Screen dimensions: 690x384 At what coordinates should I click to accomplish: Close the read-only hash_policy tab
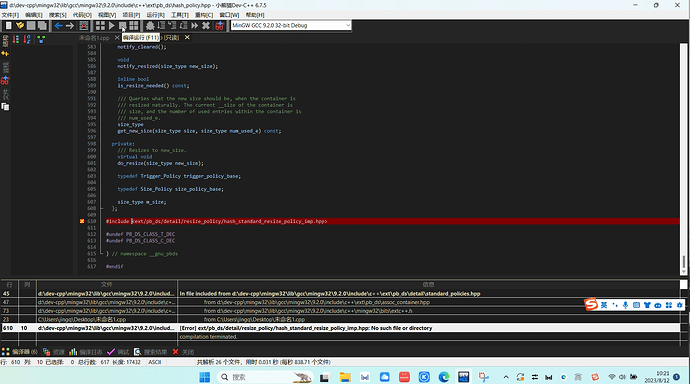pos(187,37)
